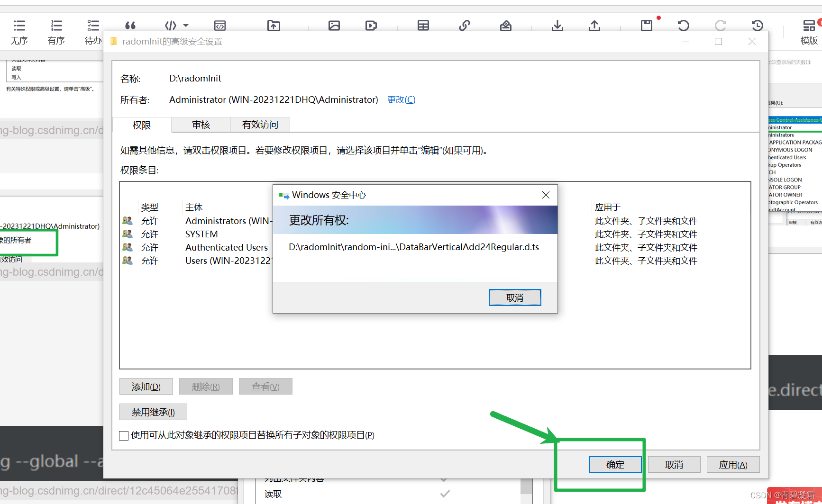Select 'Cryptographic Operators' in background list
822x504 pixels.
pyautogui.click(x=794, y=202)
